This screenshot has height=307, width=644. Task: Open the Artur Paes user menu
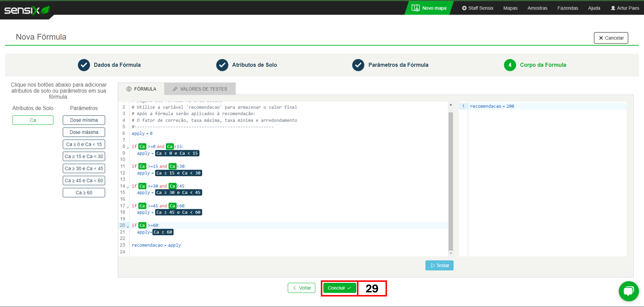(625, 8)
